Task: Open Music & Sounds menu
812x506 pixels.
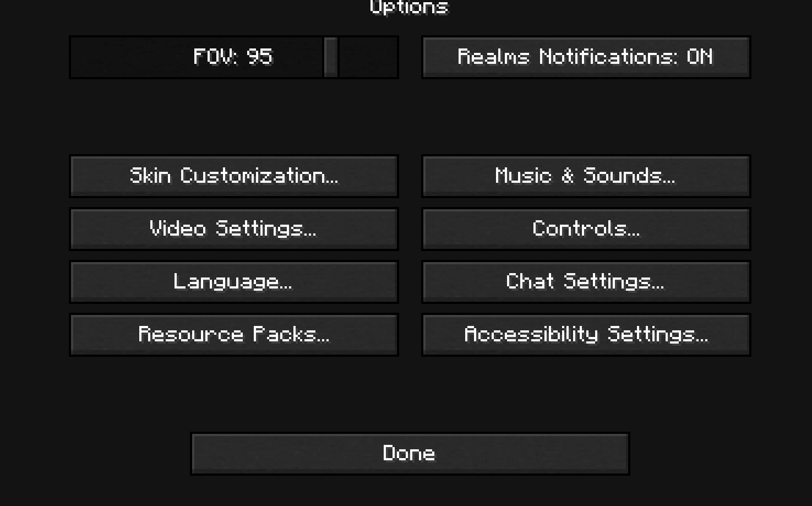Action: click(586, 176)
